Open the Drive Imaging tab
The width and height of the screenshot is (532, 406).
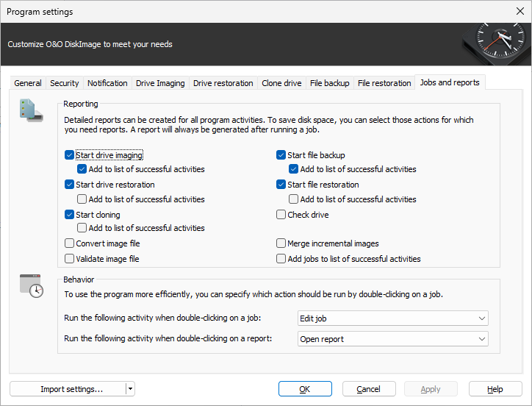pyautogui.click(x=160, y=83)
